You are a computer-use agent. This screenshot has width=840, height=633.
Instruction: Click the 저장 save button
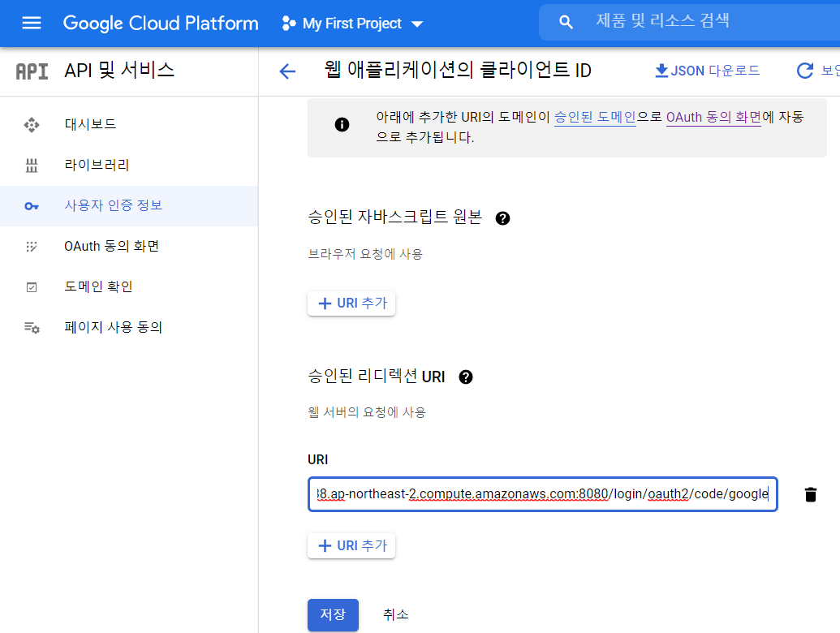coord(333,614)
